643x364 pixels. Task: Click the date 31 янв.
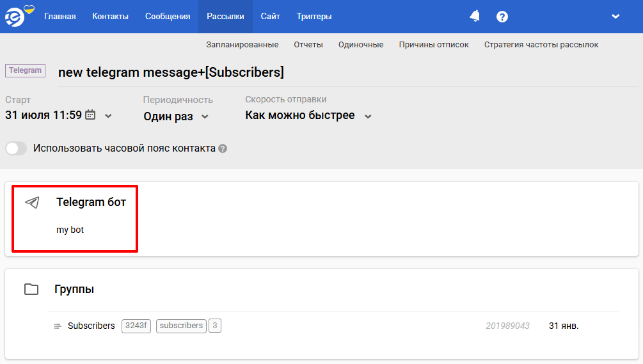pos(564,326)
